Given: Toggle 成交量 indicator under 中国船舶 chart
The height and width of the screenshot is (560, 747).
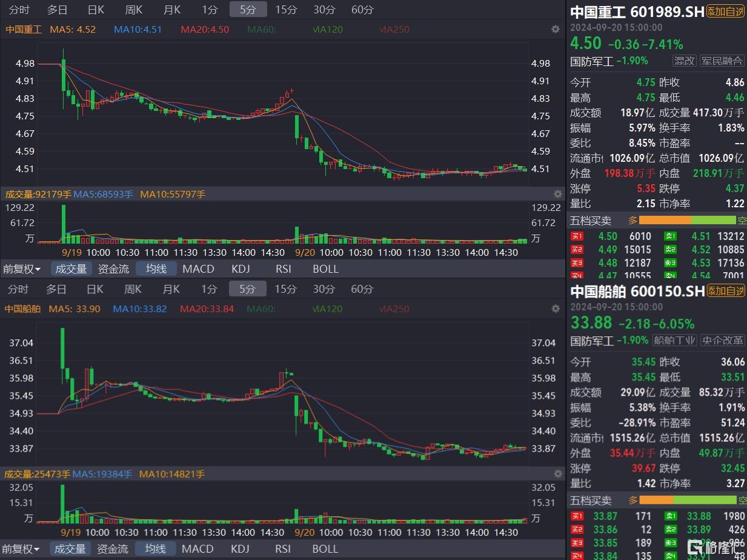Looking at the screenshot, I should click(x=71, y=549).
